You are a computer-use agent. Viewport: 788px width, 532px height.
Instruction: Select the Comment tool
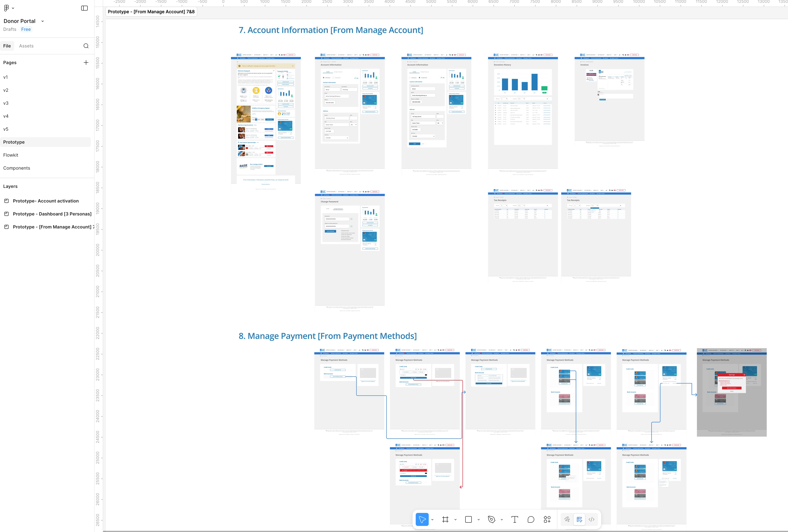[531, 519]
